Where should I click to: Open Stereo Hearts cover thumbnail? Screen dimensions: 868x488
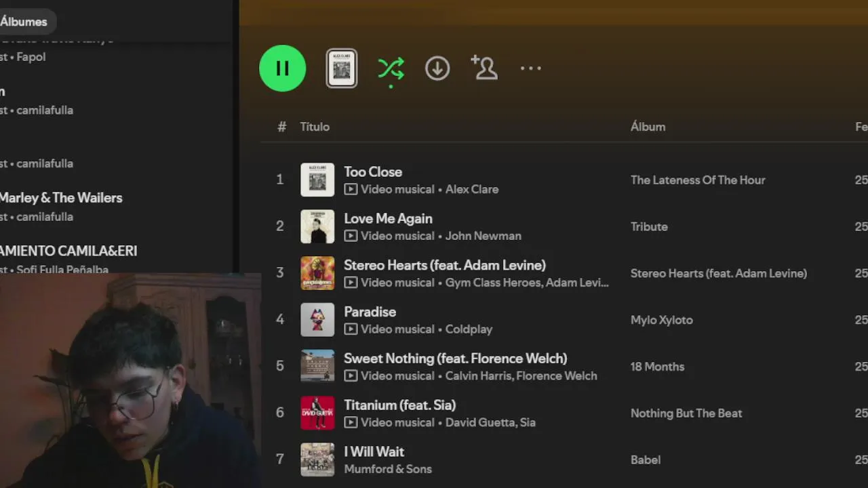click(x=317, y=273)
